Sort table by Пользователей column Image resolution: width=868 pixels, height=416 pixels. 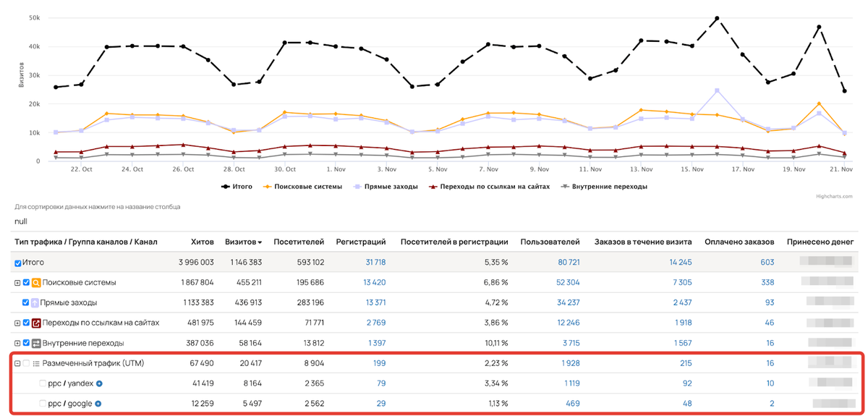[550, 242]
